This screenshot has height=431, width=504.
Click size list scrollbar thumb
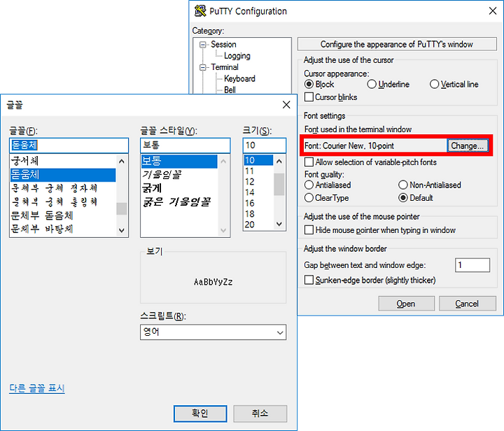pyautogui.click(x=279, y=184)
